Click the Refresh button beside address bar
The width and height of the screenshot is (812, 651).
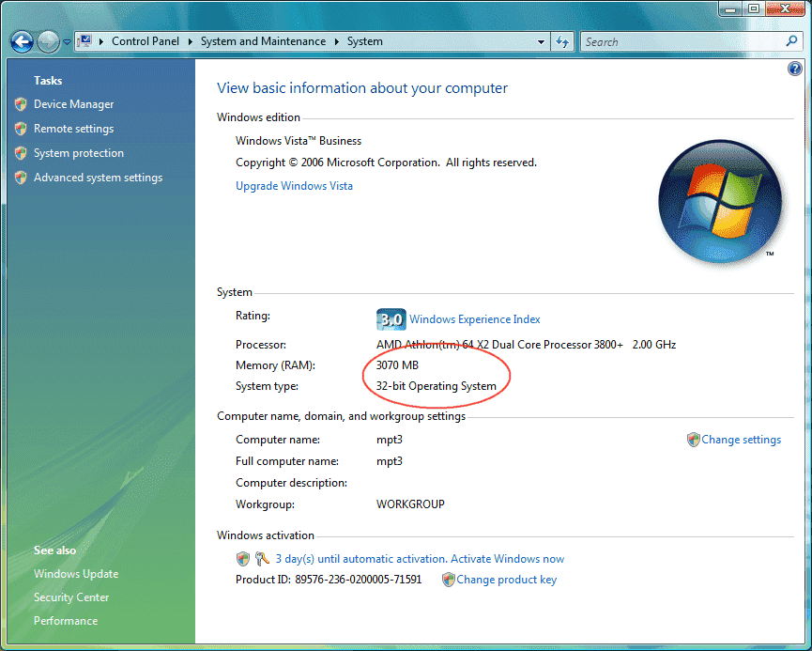coord(562,42)
